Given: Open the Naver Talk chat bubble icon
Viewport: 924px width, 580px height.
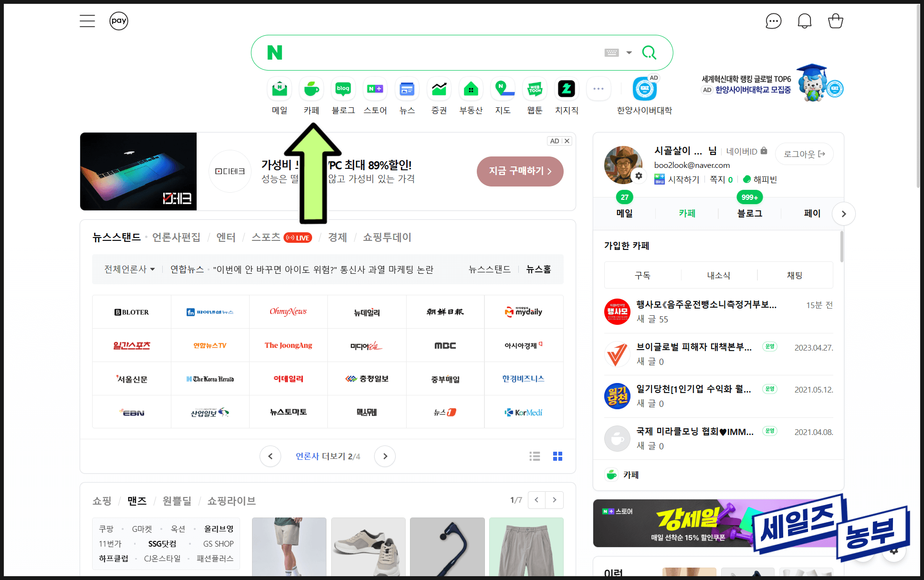Looking at the screenshot, I should click(773, 21).
